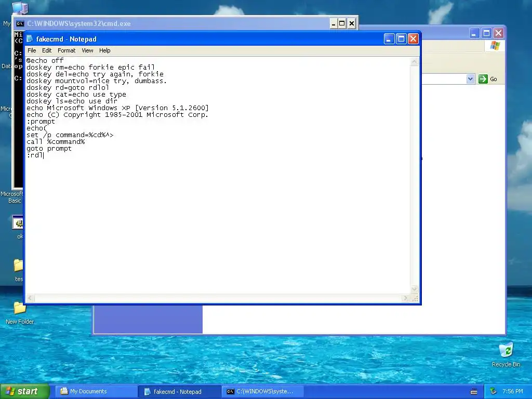Maximize the My Documents window
This screenshot has width=532, height=399.
coord(486,33)
